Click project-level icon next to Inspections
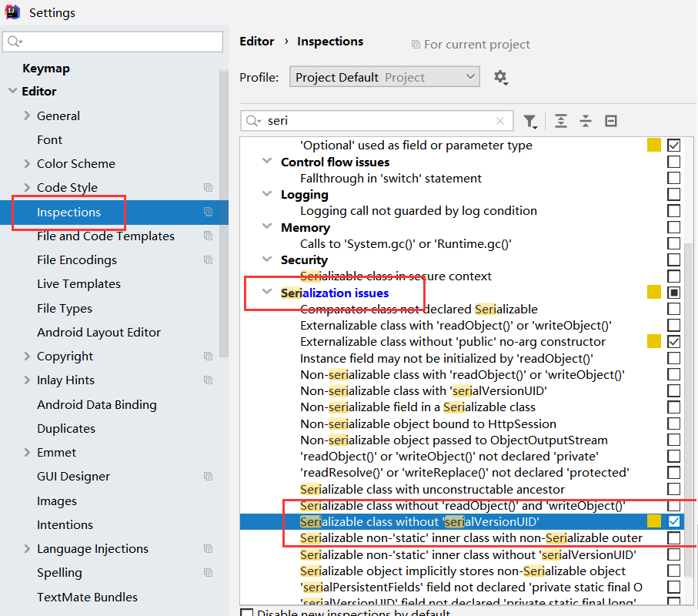The image size is (698, 616). tap(208, 212)
